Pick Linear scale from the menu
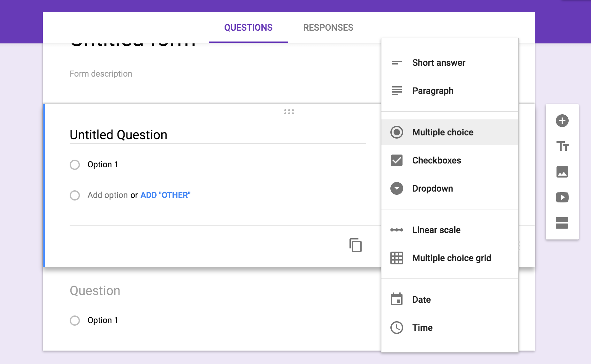 [436, 230]
